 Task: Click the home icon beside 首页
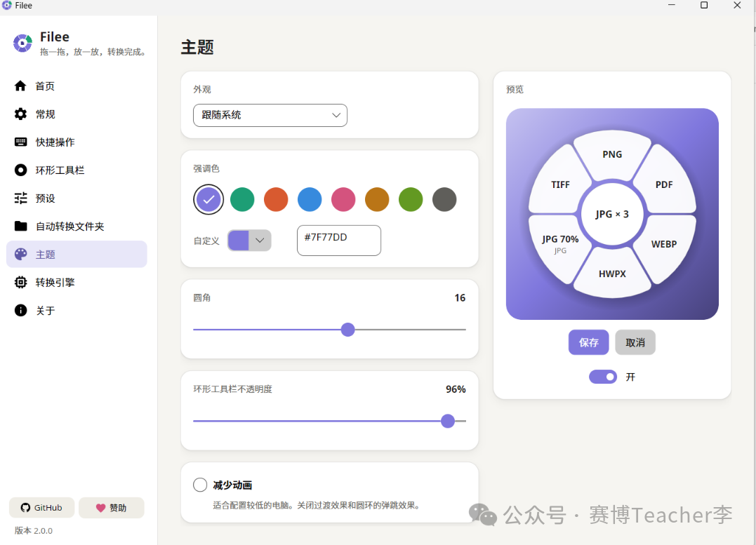click(x=20, y=86)
